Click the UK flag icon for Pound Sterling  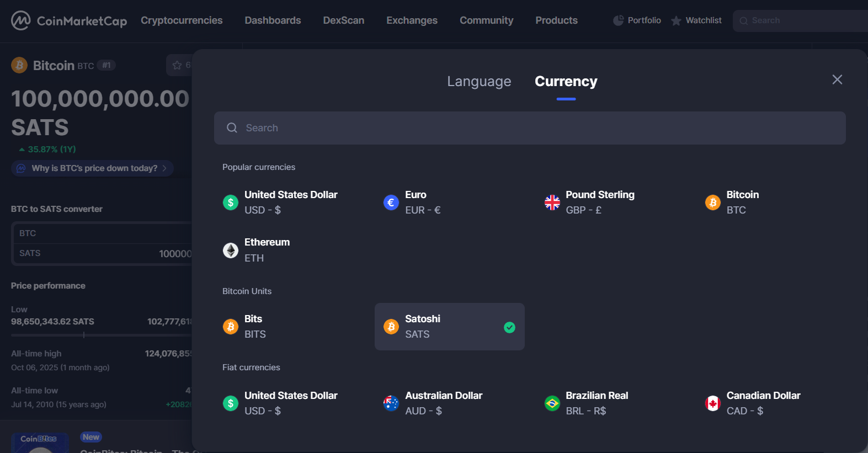coord(552,202)
